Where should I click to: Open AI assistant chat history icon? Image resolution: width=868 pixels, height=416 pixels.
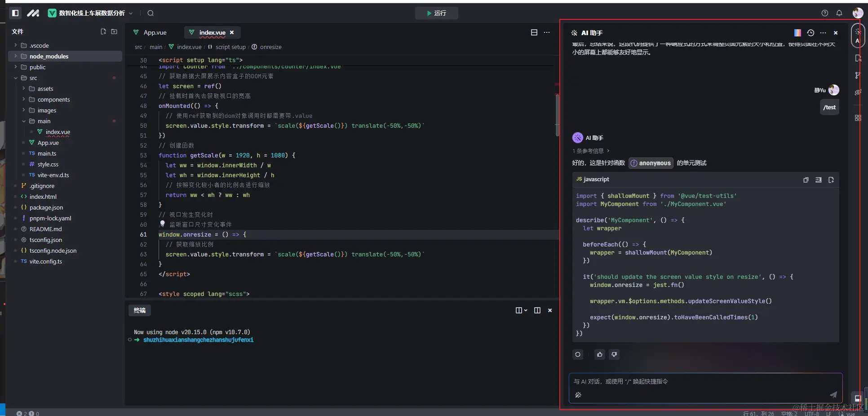[x=810, y=33]
